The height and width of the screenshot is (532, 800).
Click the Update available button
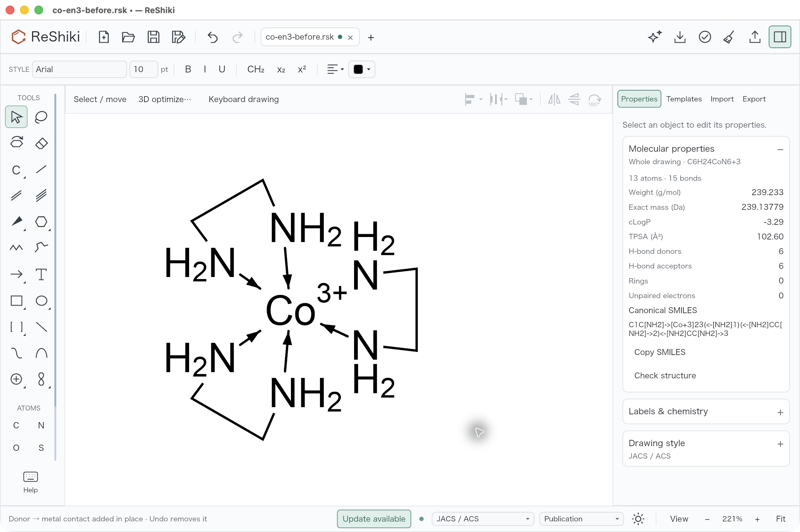coord(374,519)
